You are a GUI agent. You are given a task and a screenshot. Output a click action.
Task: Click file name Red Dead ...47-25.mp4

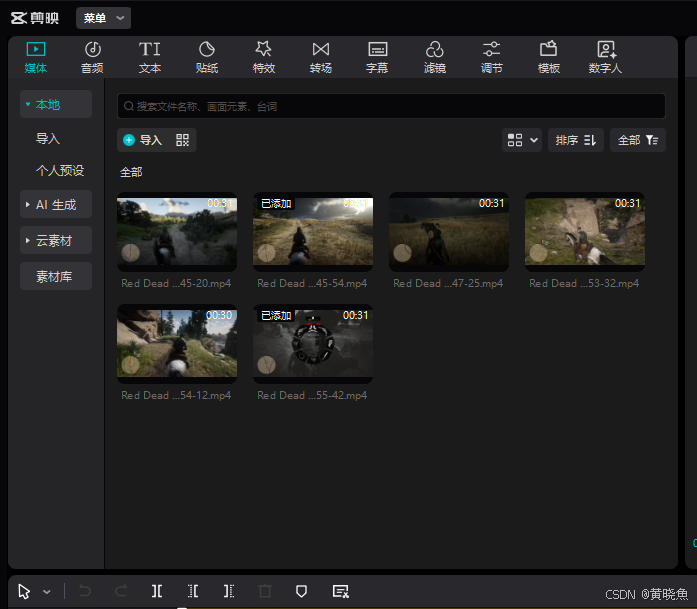coord(448,284)
